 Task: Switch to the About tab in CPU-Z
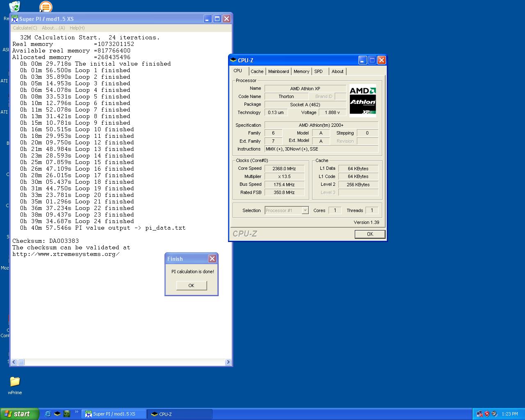point(338,71)
